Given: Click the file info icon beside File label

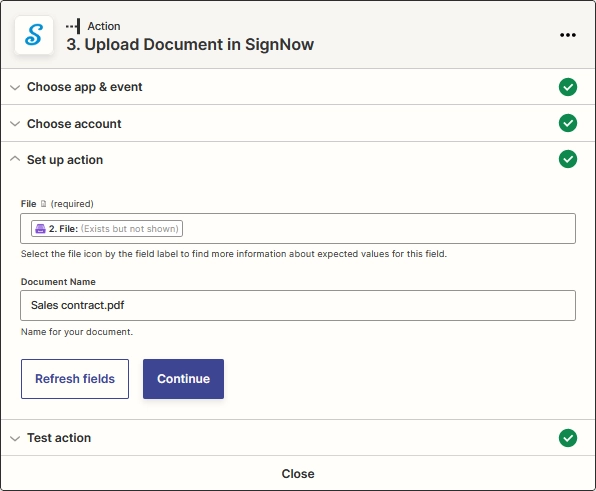Looking at the screenshot, I should (x=43, y=204).
